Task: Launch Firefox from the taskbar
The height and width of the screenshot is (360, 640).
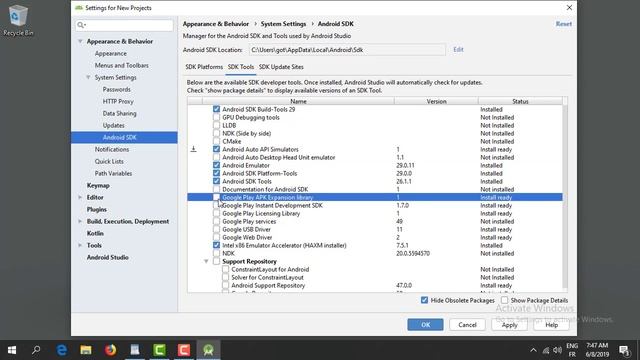Action: point(110,350)
